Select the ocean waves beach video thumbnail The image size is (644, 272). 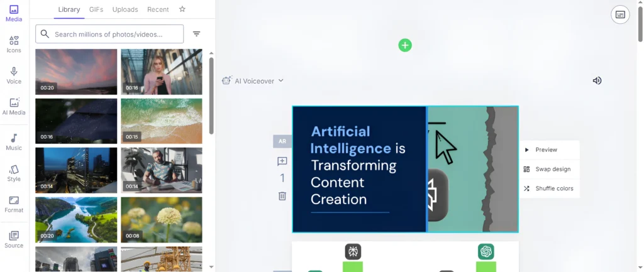coord(162,121)
